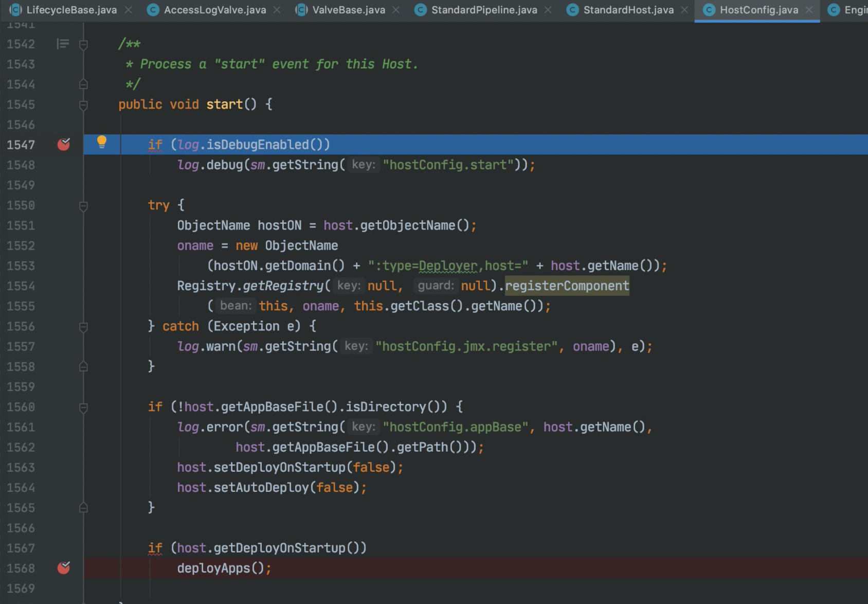Click the "guard:" parameter hint
The image size is (868, 604).
(x=436, y=286)
